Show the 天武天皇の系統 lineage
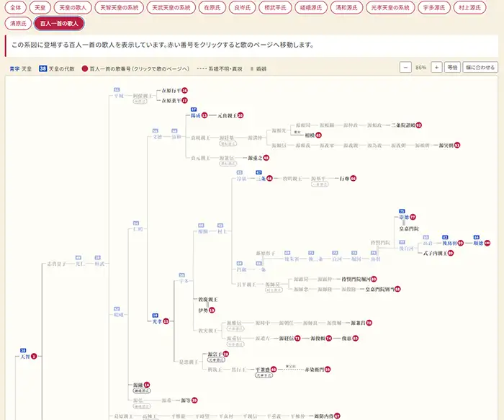 coord(171,7)
